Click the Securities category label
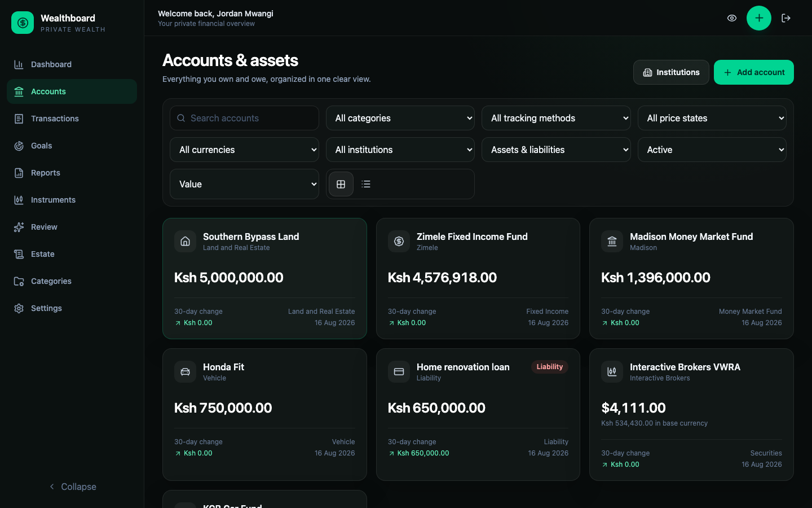Screen dimensions: 812x508 pos(766,453)
